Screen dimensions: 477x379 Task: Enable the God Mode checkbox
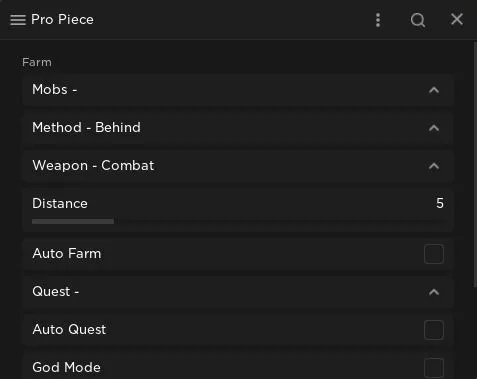coord(434,368)
